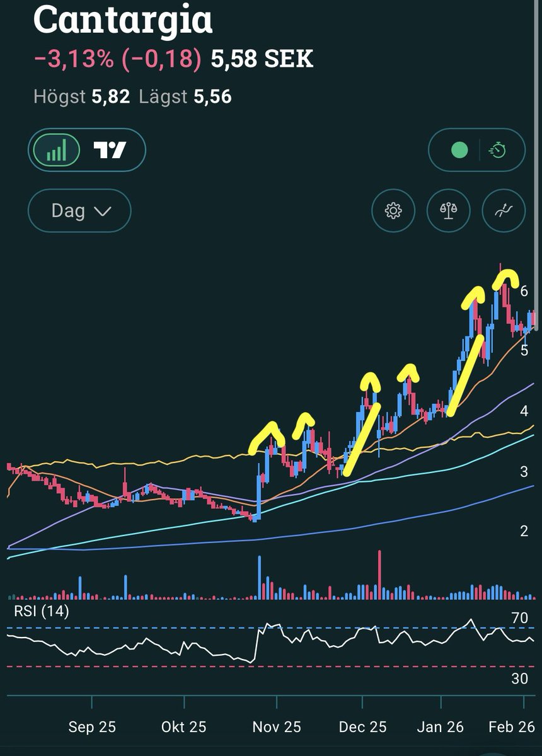Click the Lägst 5,56 value

[185, 97]
